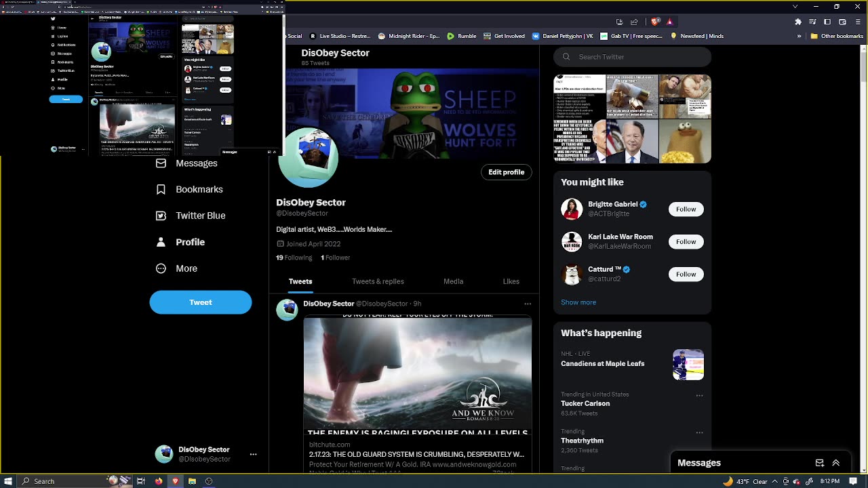Image resolution: width=868 pixels, height=488 pixels.
Task: Open the tweet options three-dot menu
Action: coord(528,304)
